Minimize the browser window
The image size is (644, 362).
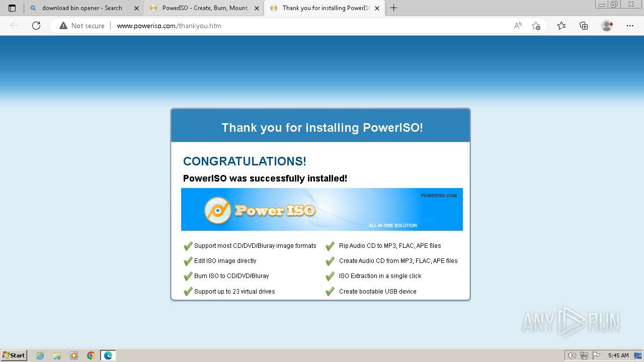[602, 5]
